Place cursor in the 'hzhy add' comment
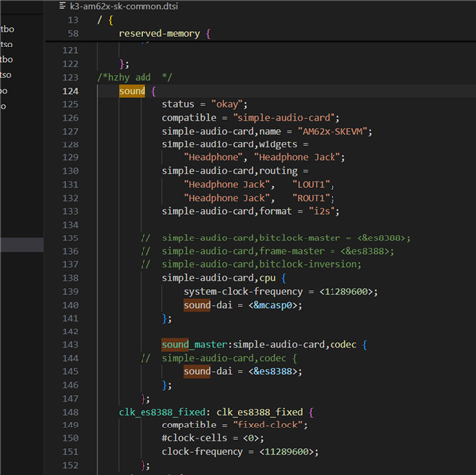Screen dimensions: 476x475 tap(130, 78)
